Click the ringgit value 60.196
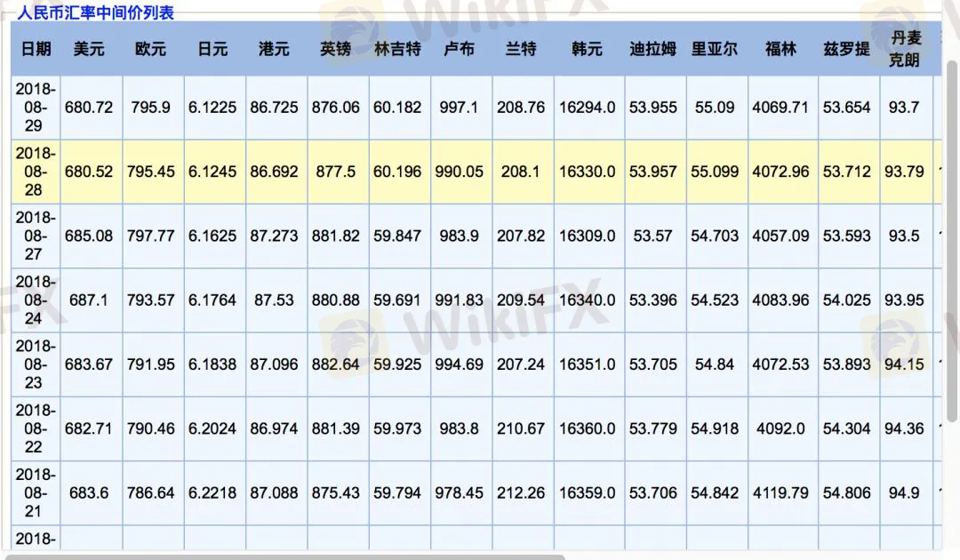Viewport: 960px width, 560px height. coord(397,172)
